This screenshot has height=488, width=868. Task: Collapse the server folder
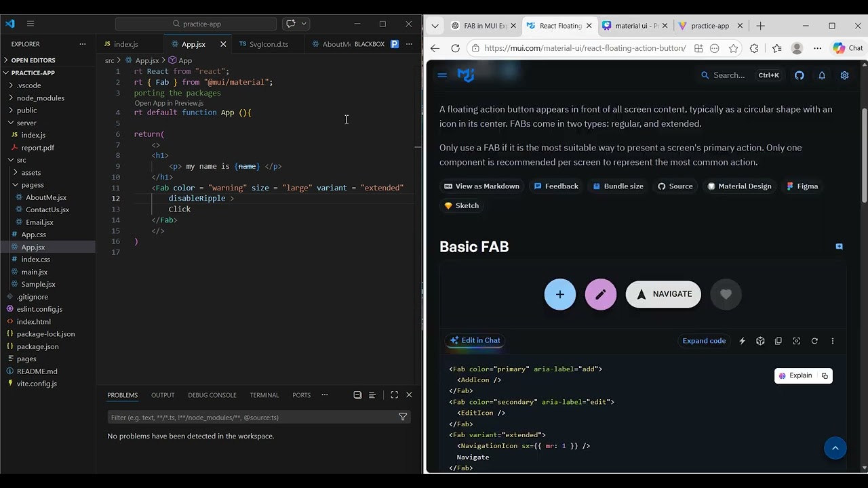[x=26, y=123]
